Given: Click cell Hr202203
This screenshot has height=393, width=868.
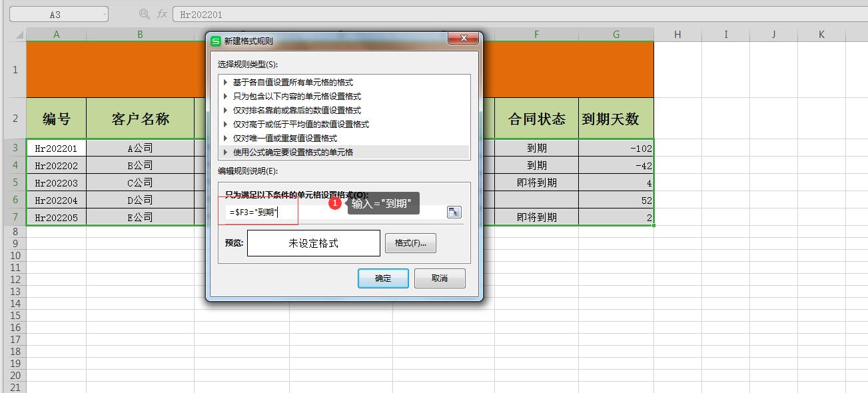Looking at the screenshot, I should (56, 183).
